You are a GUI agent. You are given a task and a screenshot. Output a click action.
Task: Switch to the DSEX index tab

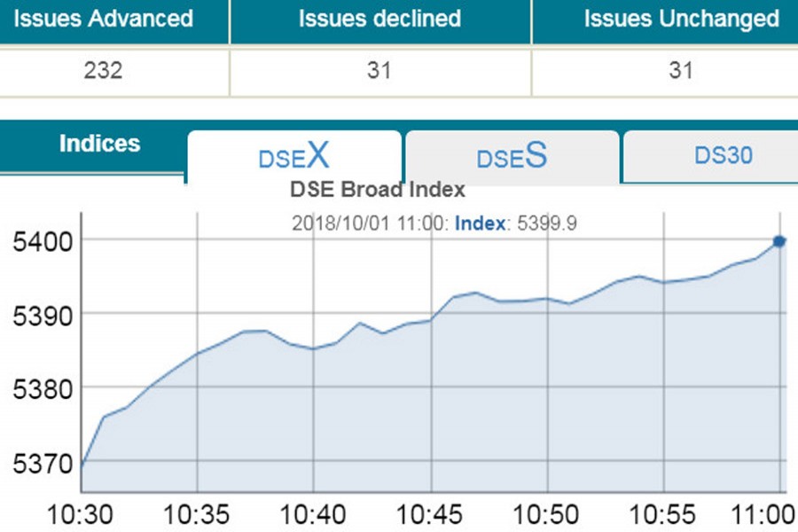(293, 157)
